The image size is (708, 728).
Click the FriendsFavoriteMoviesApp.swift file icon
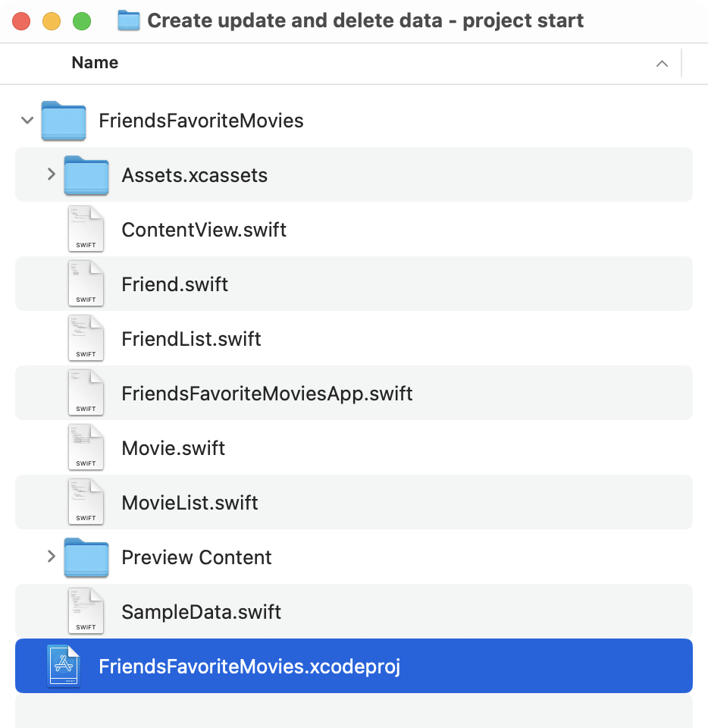coord(86,393)
